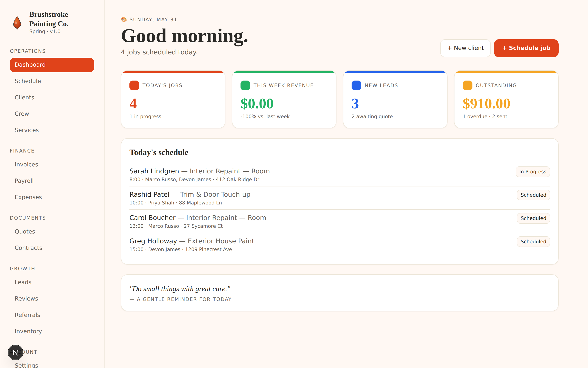The width and height of the screenshot is (588, 368).
Task: Select Greg Holloway Exterior House Paint
Action: (x=340, y=245)
